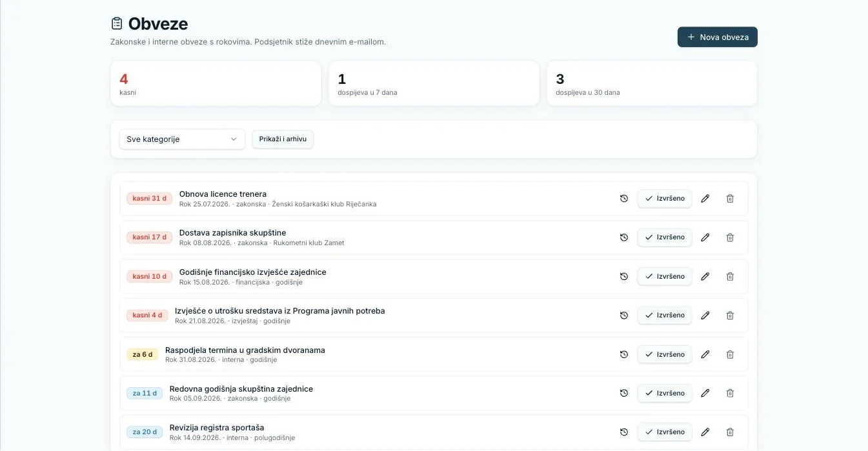Image resolution: width=868 pixels, height=451 pixels.
Task: Click the clipboard icon beside Obveze heading
Action: [117, 24]
